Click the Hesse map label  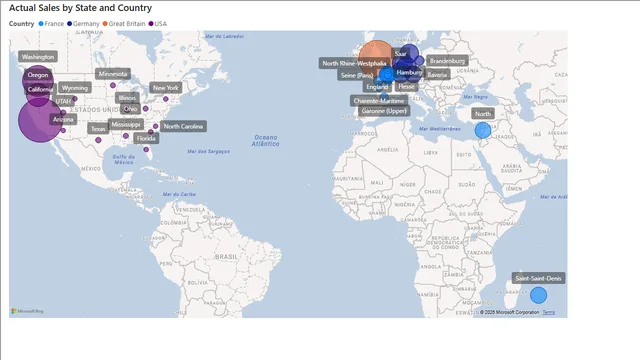click(407, 87)
